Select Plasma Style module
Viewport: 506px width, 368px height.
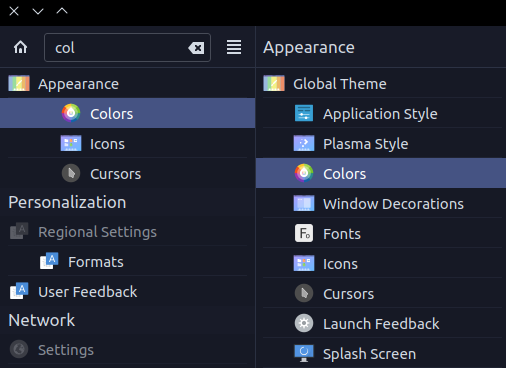(382, 143)
